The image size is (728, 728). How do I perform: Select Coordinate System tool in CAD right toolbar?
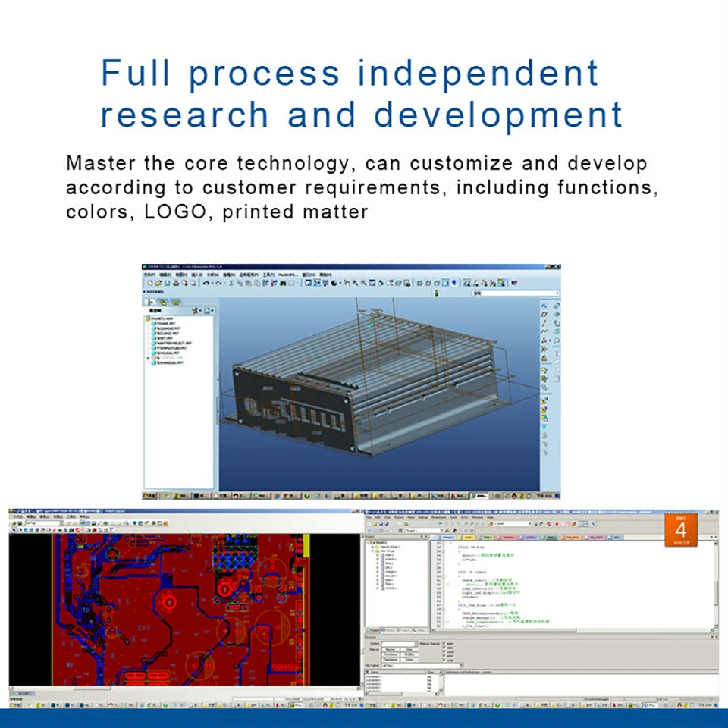point(544,349)
